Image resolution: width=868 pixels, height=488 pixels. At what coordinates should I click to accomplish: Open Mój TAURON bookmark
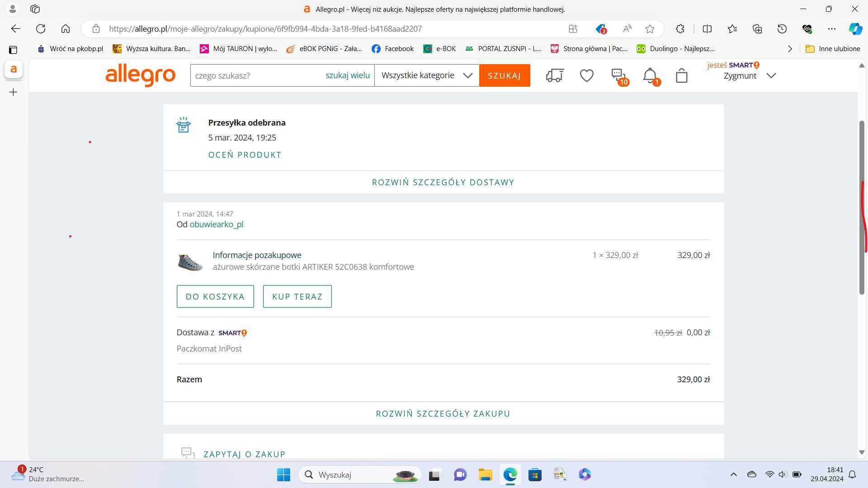(x=239, y=49)
